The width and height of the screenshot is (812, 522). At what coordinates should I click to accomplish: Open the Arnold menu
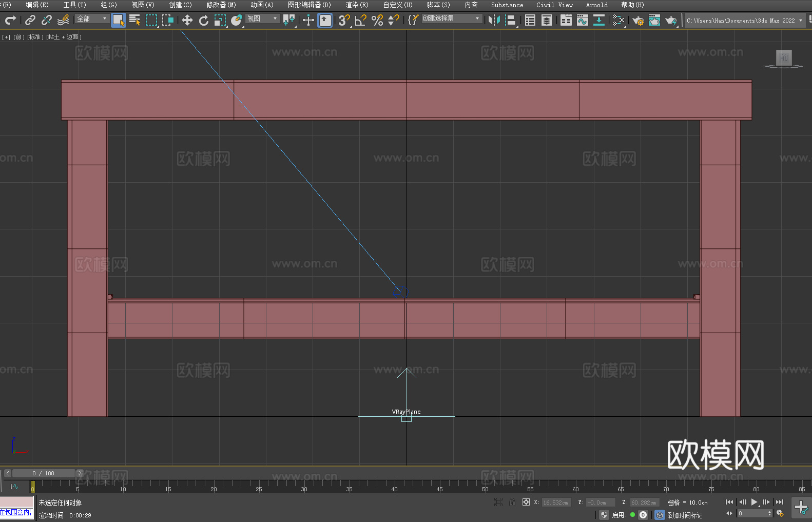click(597, 5)
